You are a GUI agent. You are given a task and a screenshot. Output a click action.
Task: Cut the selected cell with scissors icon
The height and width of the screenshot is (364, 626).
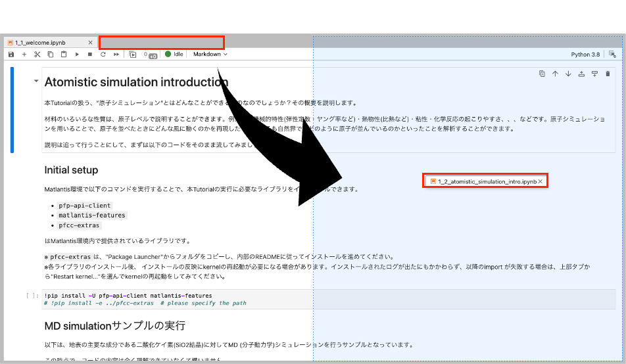coord(37,55)
